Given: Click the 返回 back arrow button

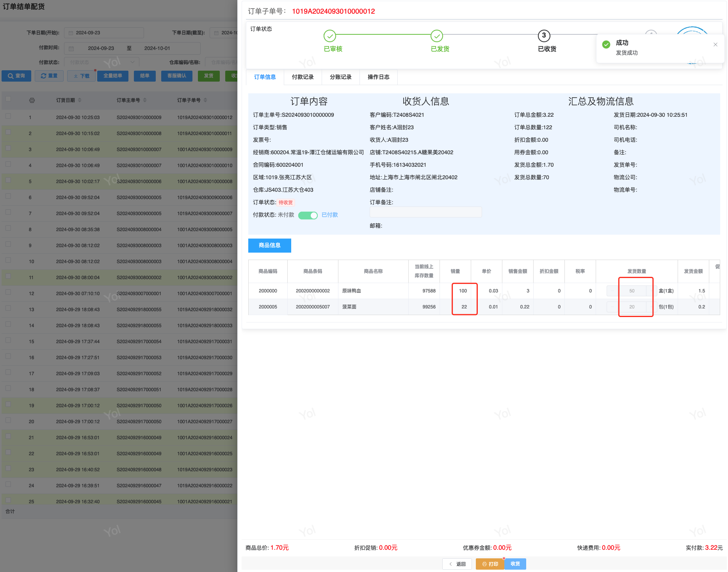Looking at the screenshot, I should pyautogui.click(x=457, y=564).
